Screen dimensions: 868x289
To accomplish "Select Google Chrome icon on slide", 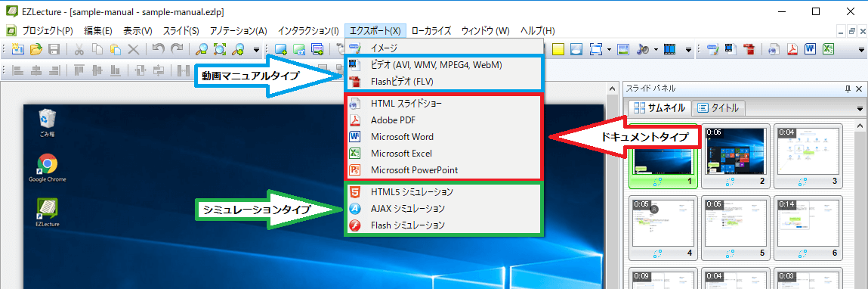I will click(x=48, y=168).
